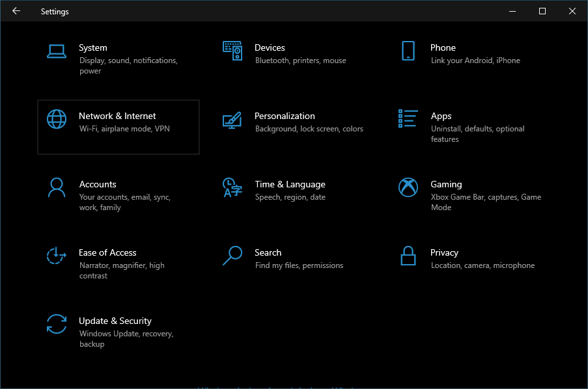Click the paintbrush Personalization icon

(x=232, y=119)
